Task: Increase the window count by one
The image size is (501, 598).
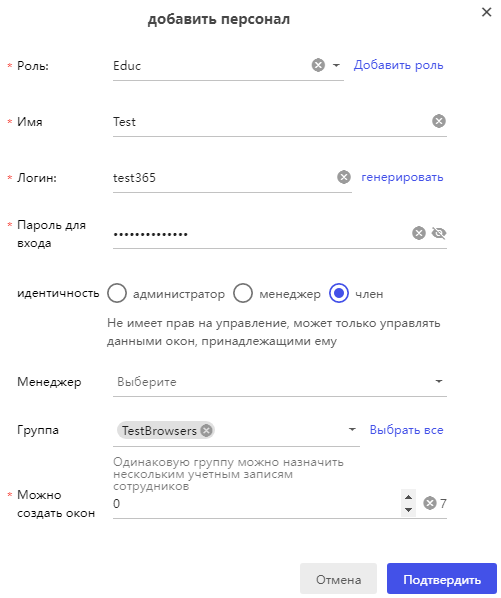Action: click(x=408, y=497)
